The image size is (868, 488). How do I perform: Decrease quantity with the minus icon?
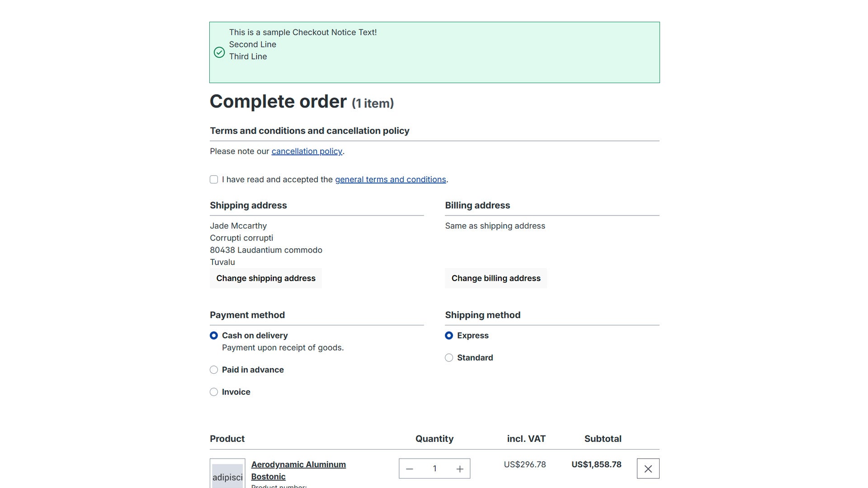click(410, 469)
